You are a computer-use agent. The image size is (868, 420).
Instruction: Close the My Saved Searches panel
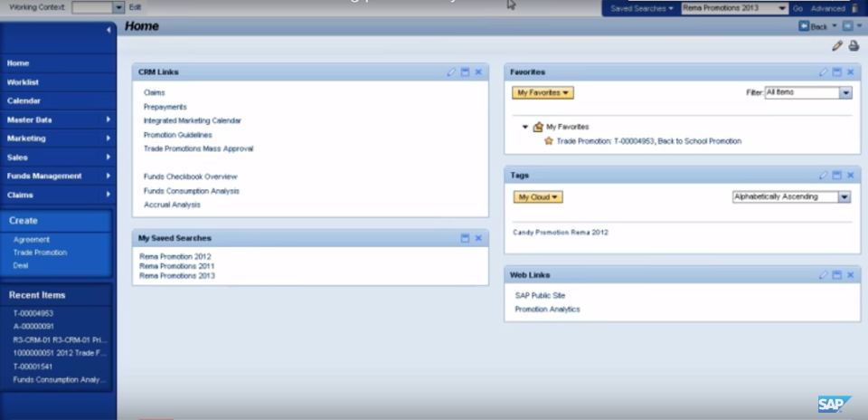click(478, 238)
